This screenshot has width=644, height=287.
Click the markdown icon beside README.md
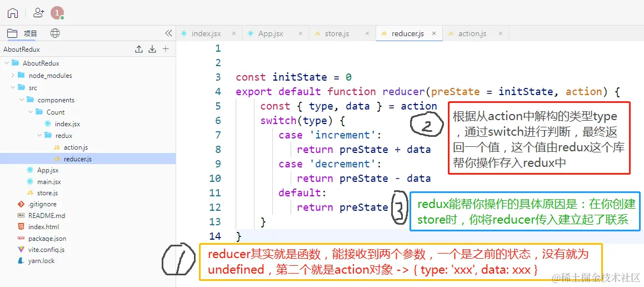pos(21,215)
